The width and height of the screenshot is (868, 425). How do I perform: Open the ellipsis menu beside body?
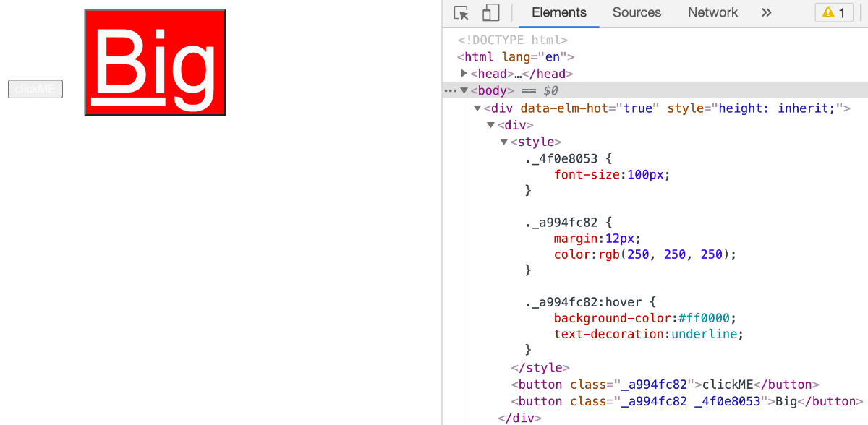tap(450, 91)
